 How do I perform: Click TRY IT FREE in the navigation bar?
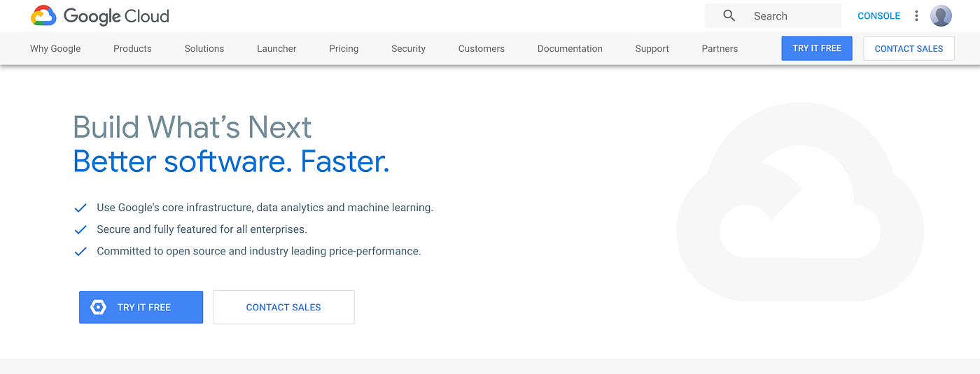click(817, 48)
